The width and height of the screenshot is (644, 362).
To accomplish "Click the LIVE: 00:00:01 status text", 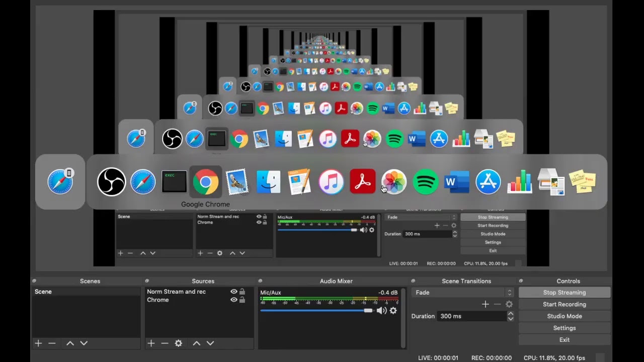I will coord(438,358).
